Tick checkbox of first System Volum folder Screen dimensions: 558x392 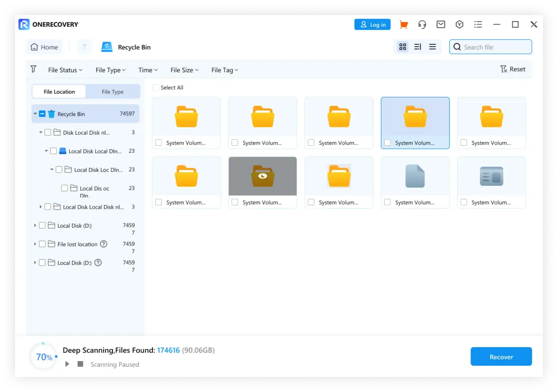click(x=159, y=143)
